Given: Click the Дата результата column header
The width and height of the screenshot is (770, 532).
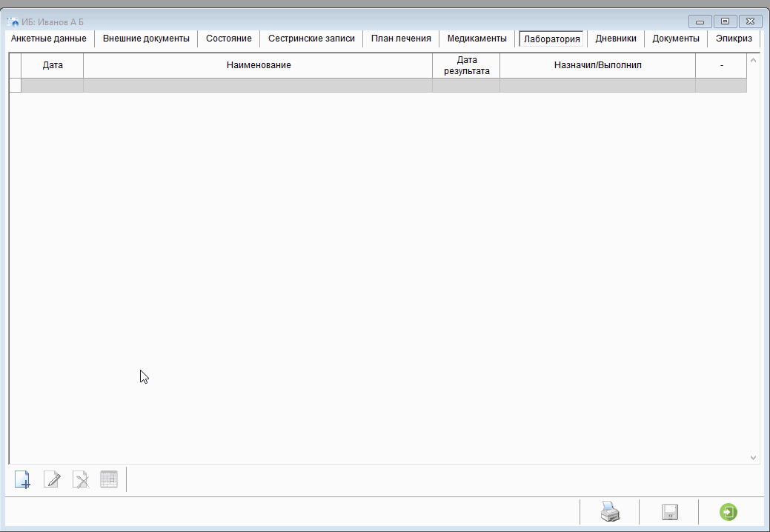Looking at the screenshot, I should click(x=466, y=65).
